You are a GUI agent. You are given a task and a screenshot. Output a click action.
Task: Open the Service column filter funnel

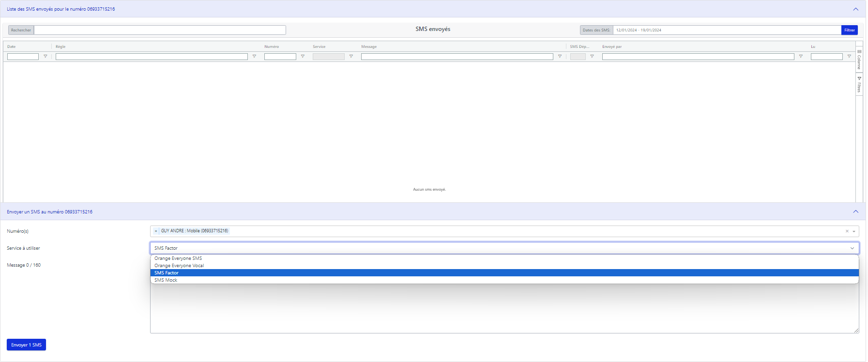coord(351,57)
